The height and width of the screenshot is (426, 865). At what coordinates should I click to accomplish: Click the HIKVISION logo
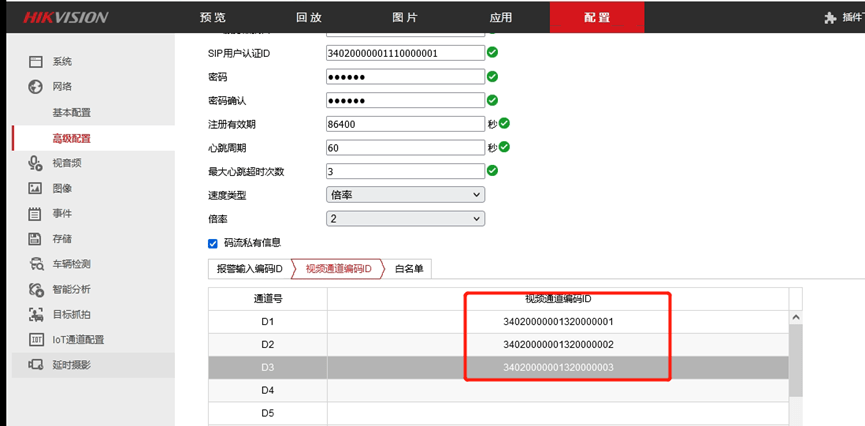tap(65, 17)
